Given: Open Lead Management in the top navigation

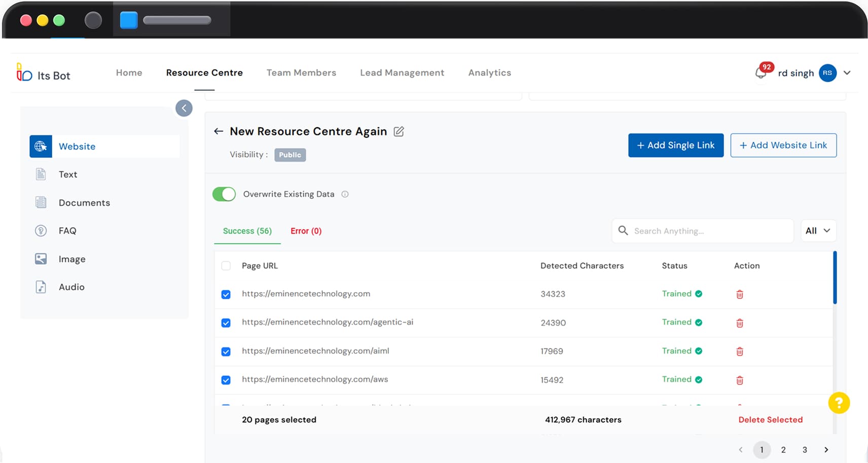Looking at the screenshot, I should point(402,73).
